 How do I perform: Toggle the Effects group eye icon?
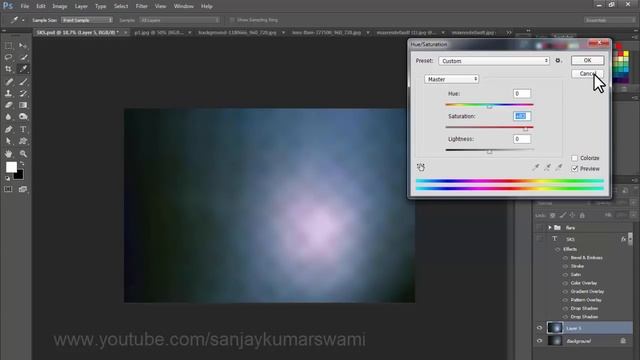(558, 249)
